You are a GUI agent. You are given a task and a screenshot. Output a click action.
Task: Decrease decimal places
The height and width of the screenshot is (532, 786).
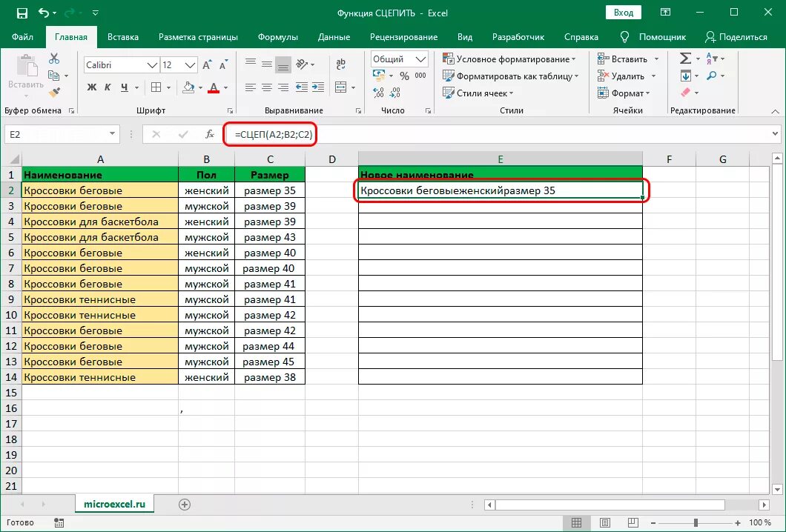tap(395, 93)
